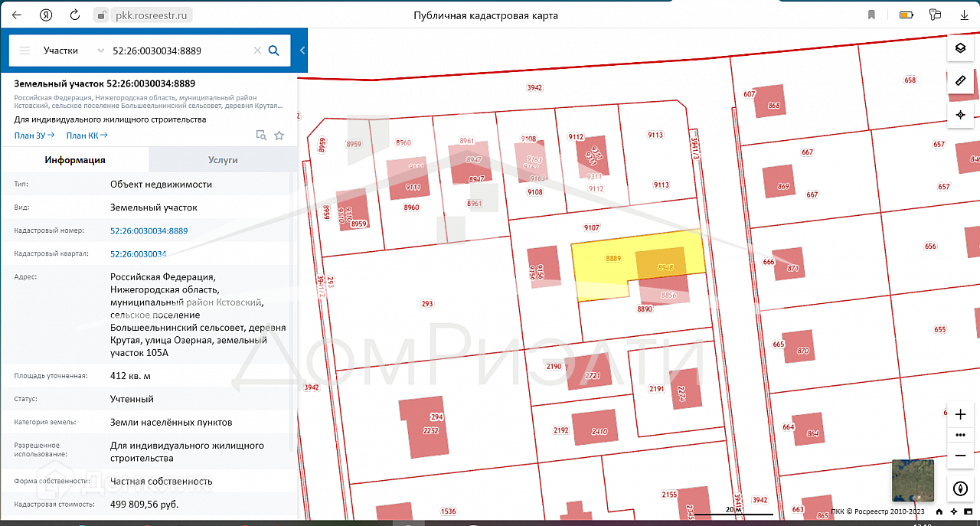Open the План ЗУ link
980x526 pixels.
[x=34, y=136]
